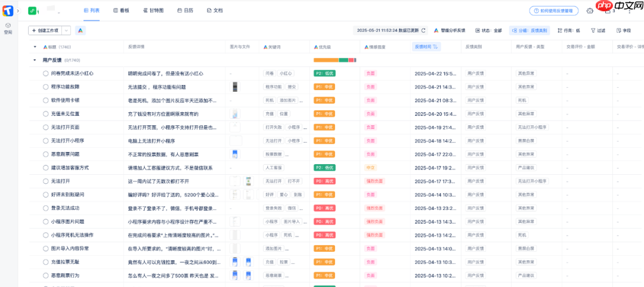Open the 状态: 全部 dropdown

[x=489, y=30]
